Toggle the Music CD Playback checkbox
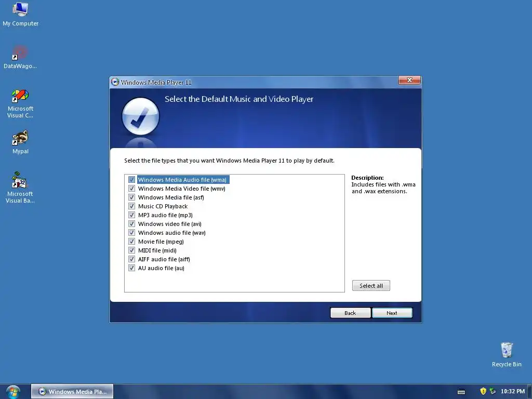Image resolution: width=532 pixels, height=399 pixels. tap(131, 206)
